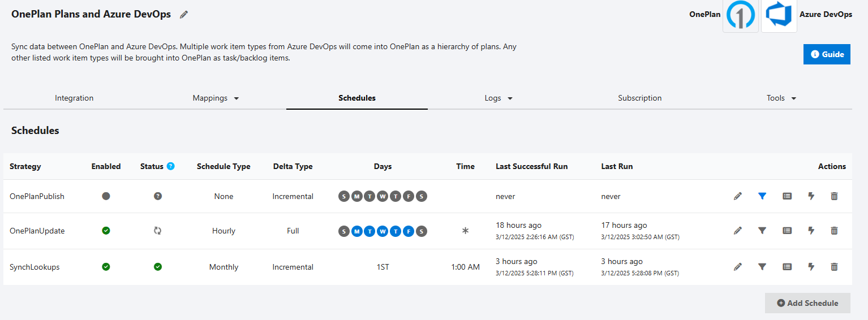View logs list for OnePlanUpdate
The image size is (868, 320).
coord(787,231)
